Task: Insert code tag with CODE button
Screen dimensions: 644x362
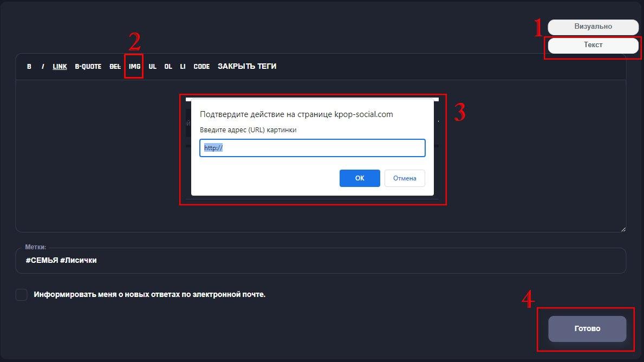Action: pyautogui.click(x=201, y=67)
